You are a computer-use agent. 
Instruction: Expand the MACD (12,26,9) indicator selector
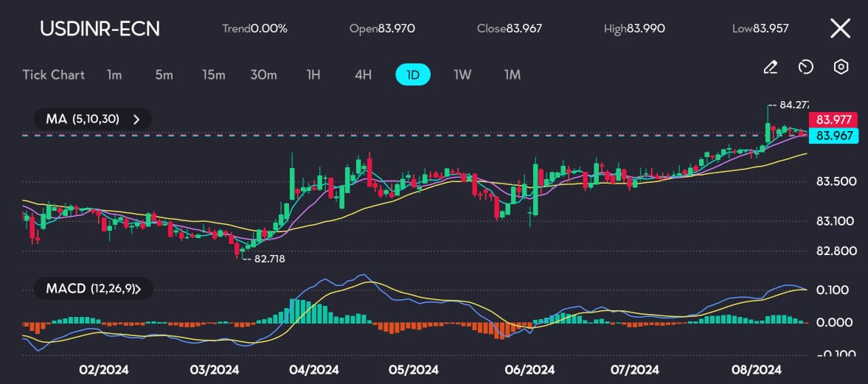point(93,288)
